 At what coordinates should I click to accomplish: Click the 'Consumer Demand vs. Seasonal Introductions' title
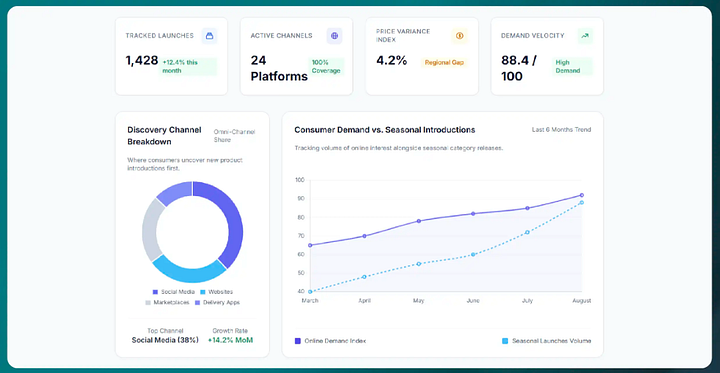pos(385,130)
